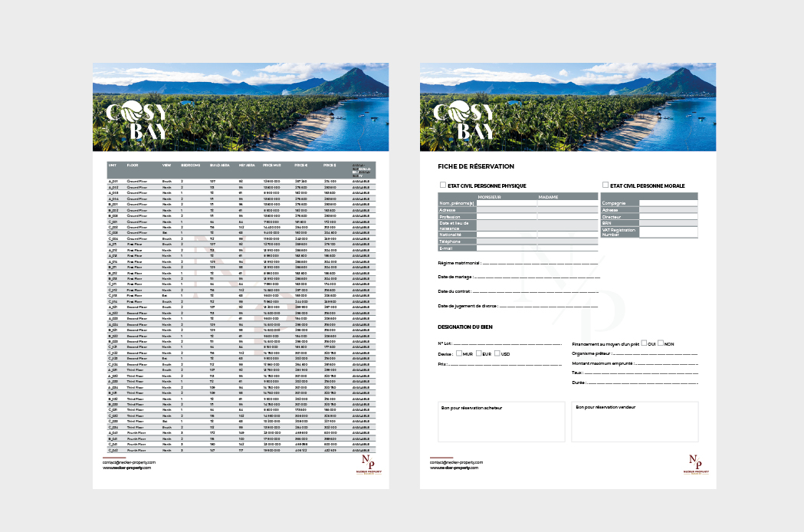Click the PRICE € column header

pyautogui.click(x=301, y=165)
